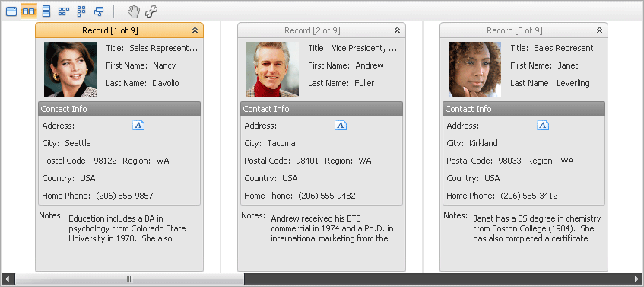Image resolution: width=644 pixels, height=287 pixels.
Task: Select the Record [3 of 9] header
Action: tap(524, 30)
